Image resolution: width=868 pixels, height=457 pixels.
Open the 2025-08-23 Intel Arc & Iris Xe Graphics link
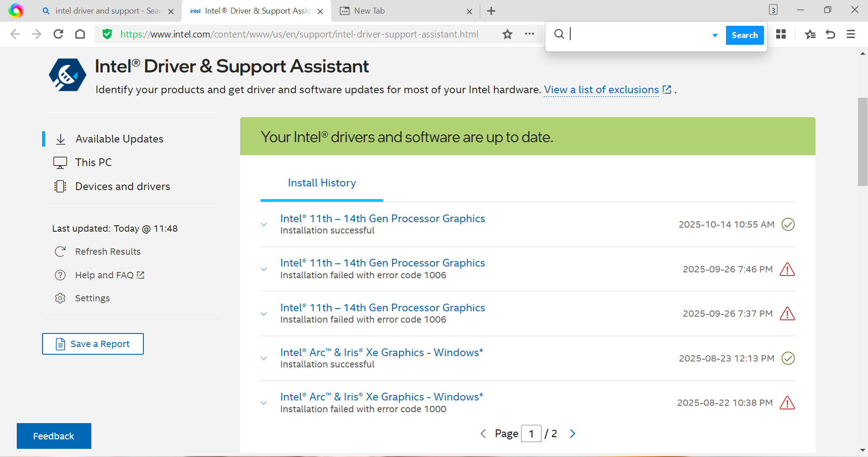[x=382, y=352]
